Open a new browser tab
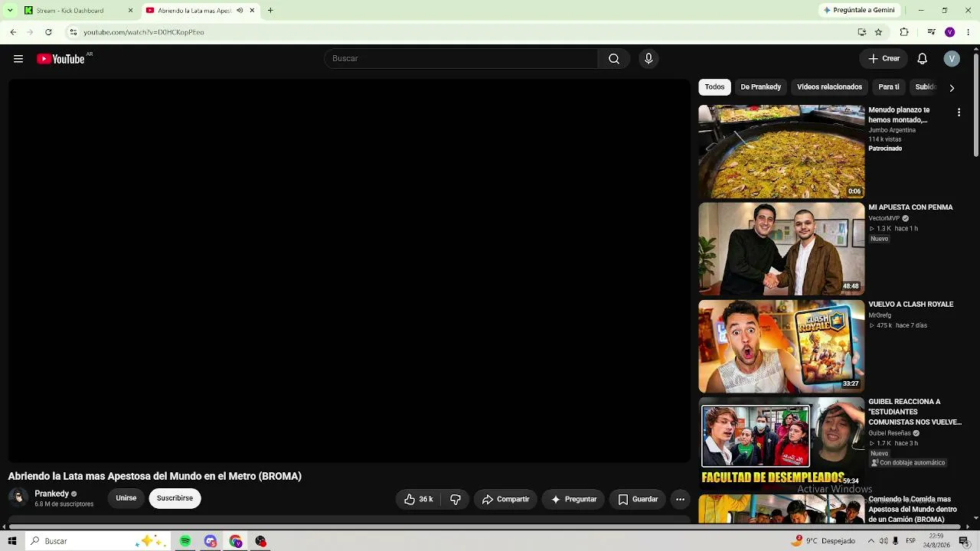This screenshot has width=980, height=551. click(x=270, y=11)
